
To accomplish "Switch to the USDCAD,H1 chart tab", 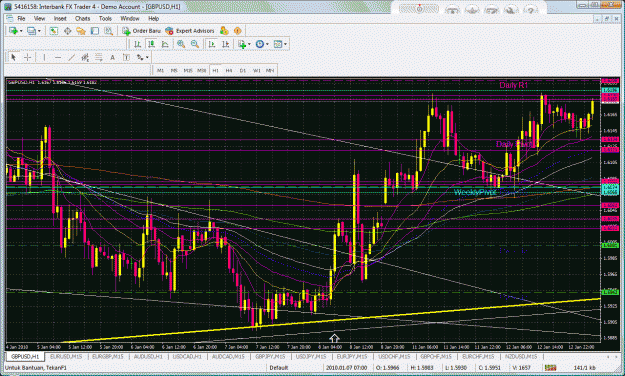I will (x=187, y=356).
